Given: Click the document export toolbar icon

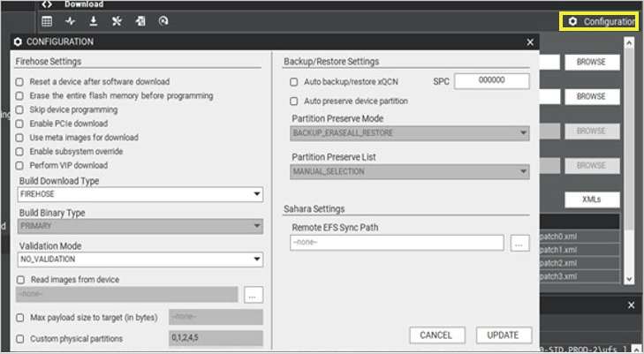Looking at the screenshot, I should tap(140, 21).
